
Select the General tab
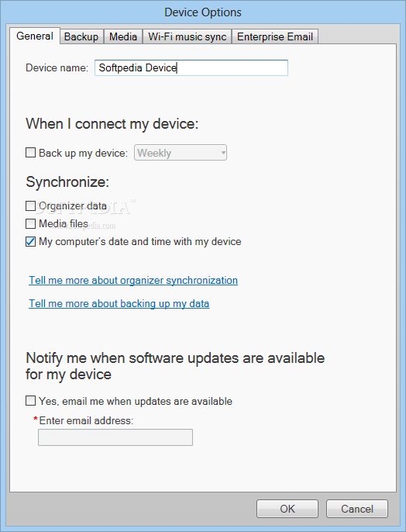pos(35,36)
